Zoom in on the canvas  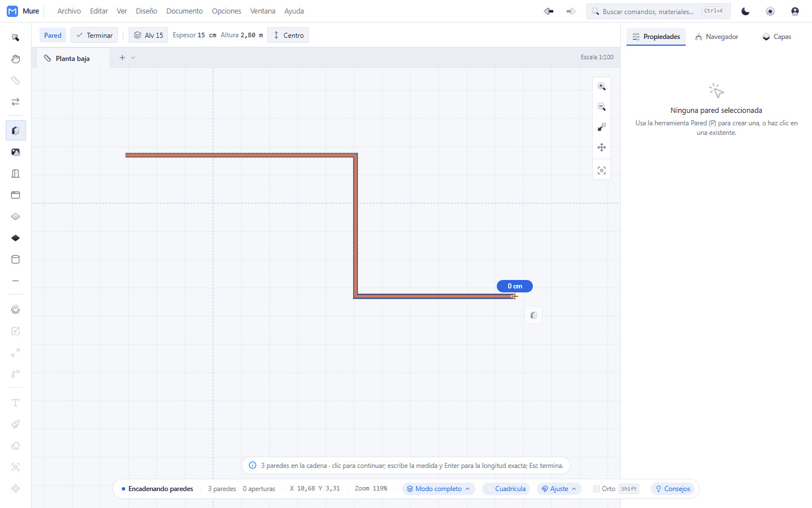coord(602,86)
